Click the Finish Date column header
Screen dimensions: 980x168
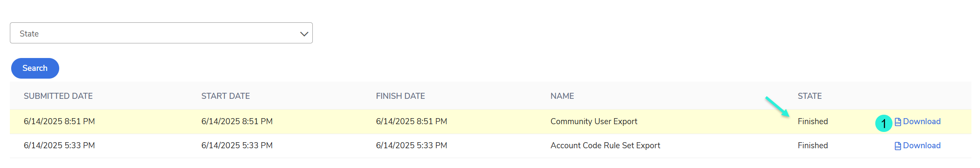click(x=400, y=96)
